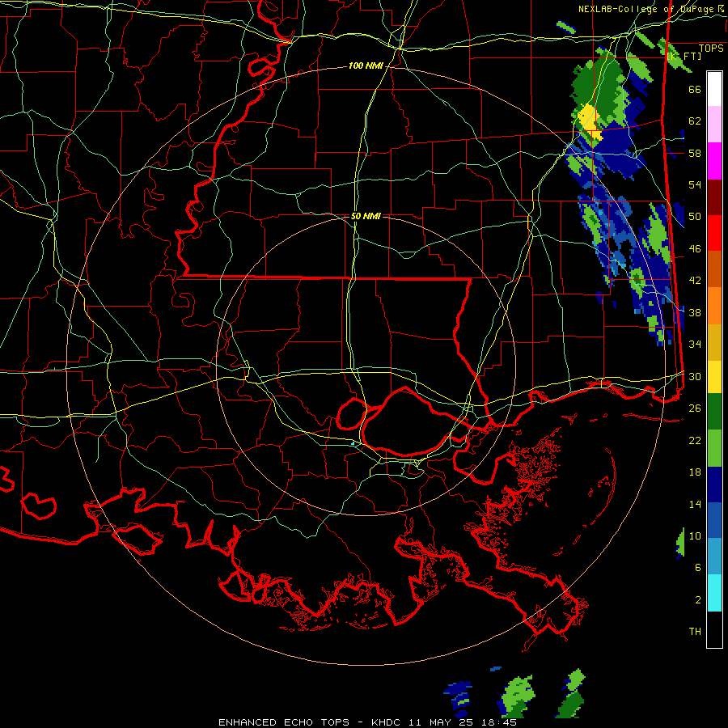Click the medium blue legend swatch
The image size is (728, 728).
[x=714, y=521]
